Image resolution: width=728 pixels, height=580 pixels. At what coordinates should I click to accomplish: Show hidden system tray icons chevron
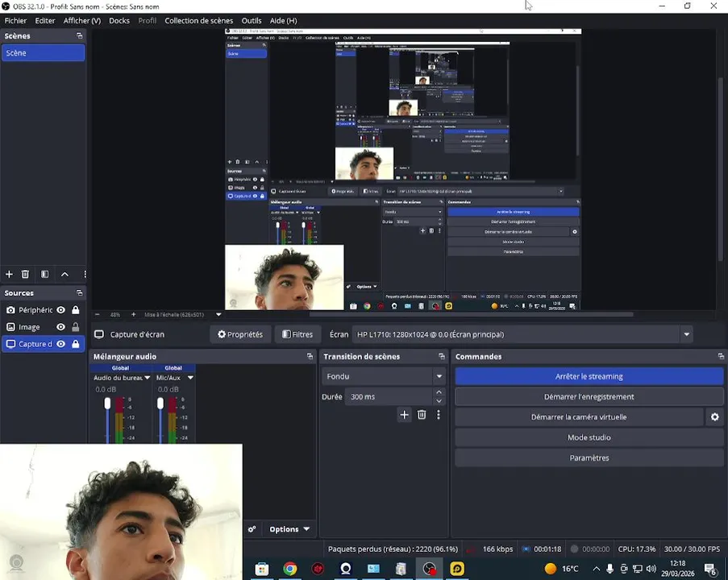tap(597, 569)
